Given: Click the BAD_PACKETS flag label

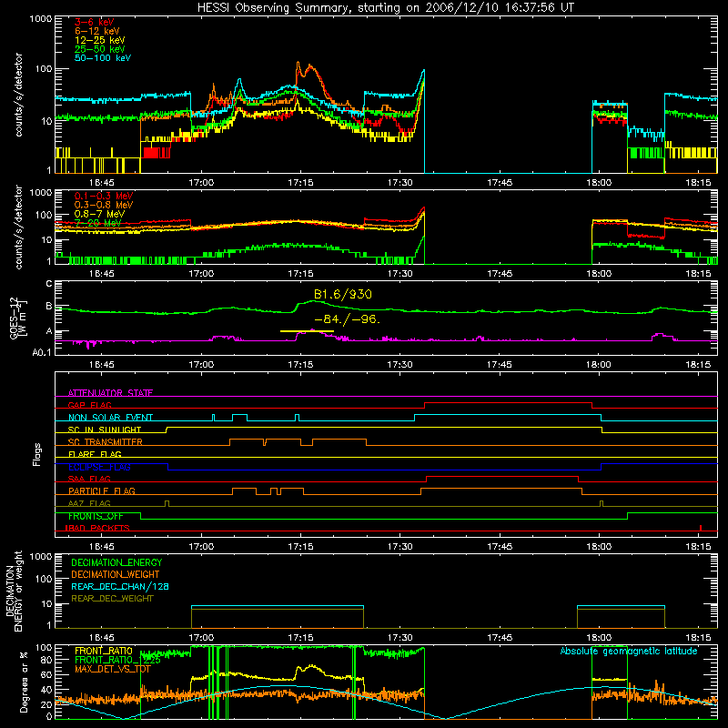Looking at the screenshot, I should (x=97, y=528).
